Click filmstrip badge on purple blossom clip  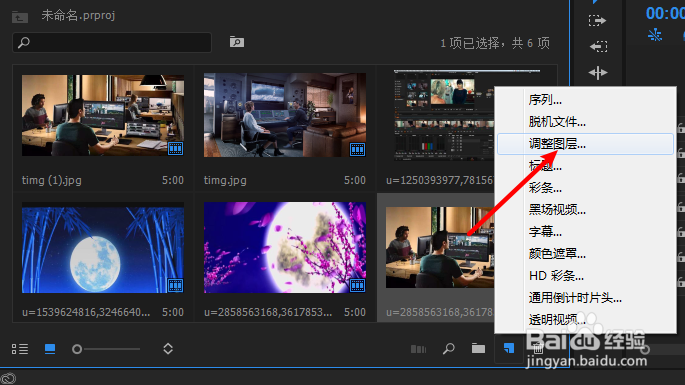tap(357, 285)
